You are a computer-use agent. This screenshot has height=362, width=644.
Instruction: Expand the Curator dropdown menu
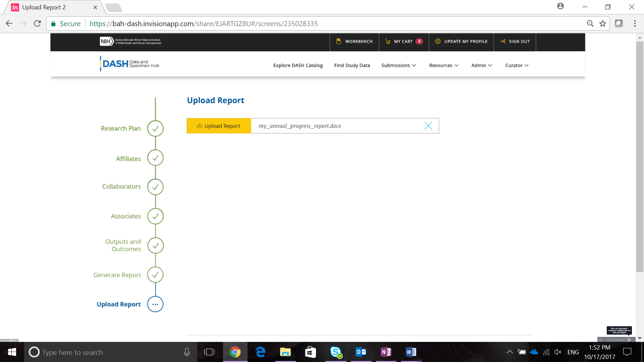click(517, 65)
